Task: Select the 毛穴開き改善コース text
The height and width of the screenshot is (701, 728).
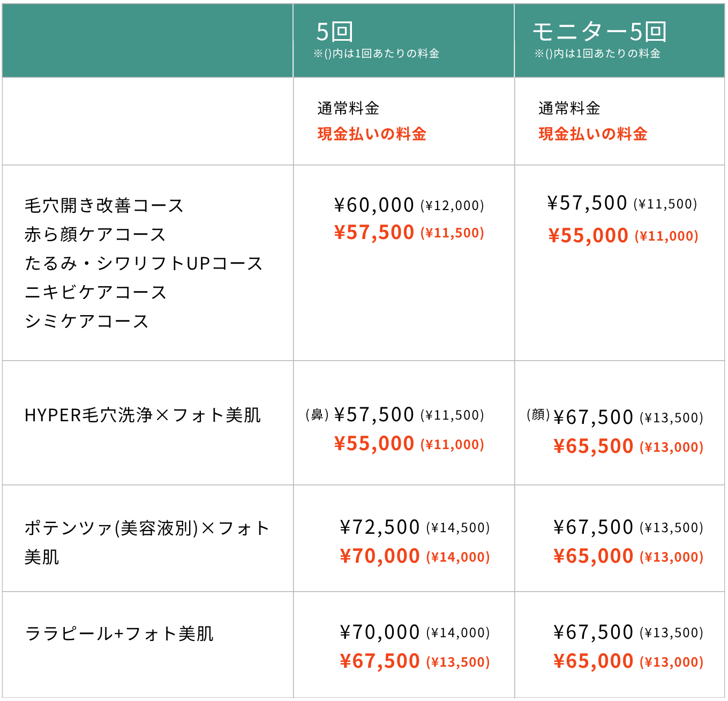Action: pos(104,205)
